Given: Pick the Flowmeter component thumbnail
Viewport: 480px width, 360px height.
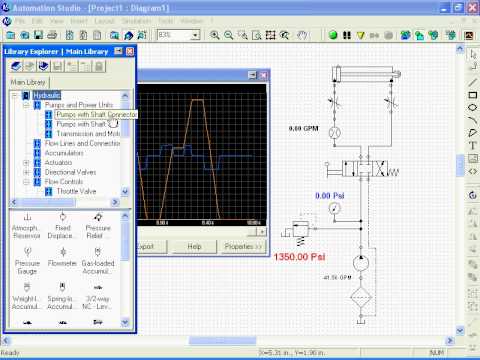Looking at the screenshot, I should tap(62, 257).
